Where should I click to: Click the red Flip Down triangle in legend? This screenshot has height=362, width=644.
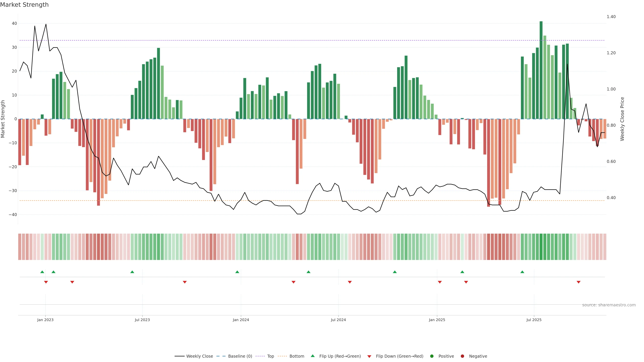pos(369,356)
